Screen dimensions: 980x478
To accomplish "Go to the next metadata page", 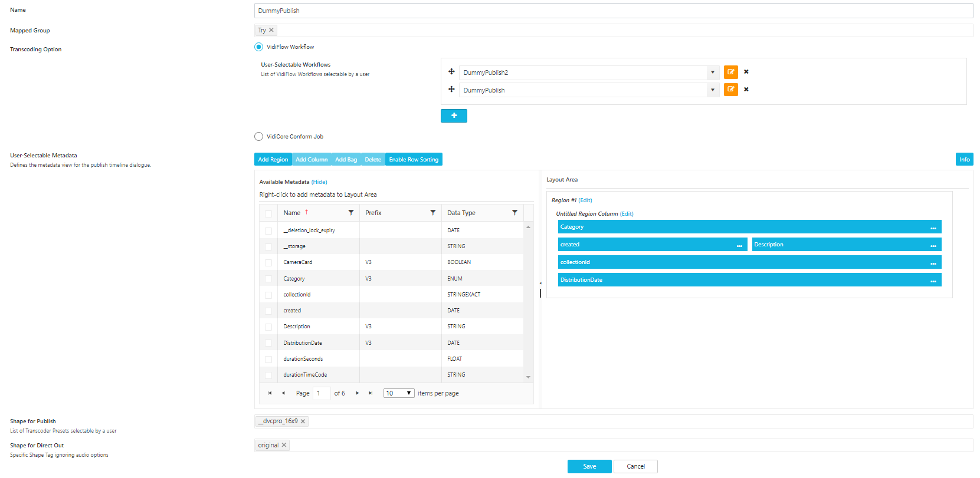I will 358,393.
